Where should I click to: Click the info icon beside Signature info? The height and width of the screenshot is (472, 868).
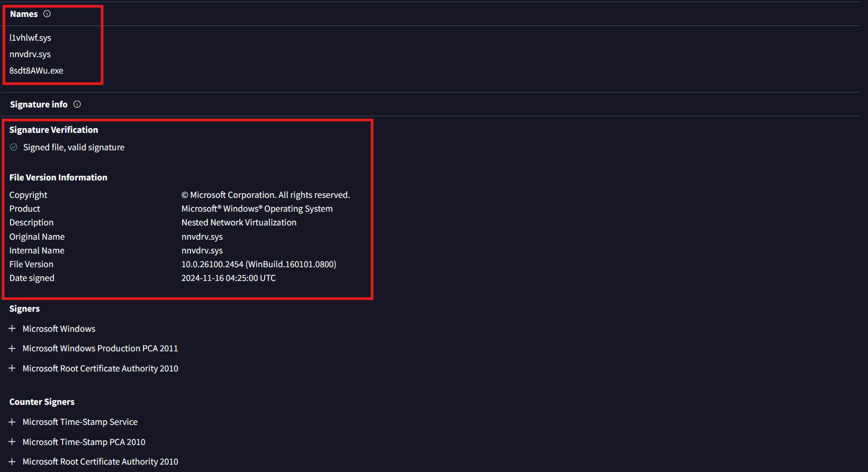(77, 104)
